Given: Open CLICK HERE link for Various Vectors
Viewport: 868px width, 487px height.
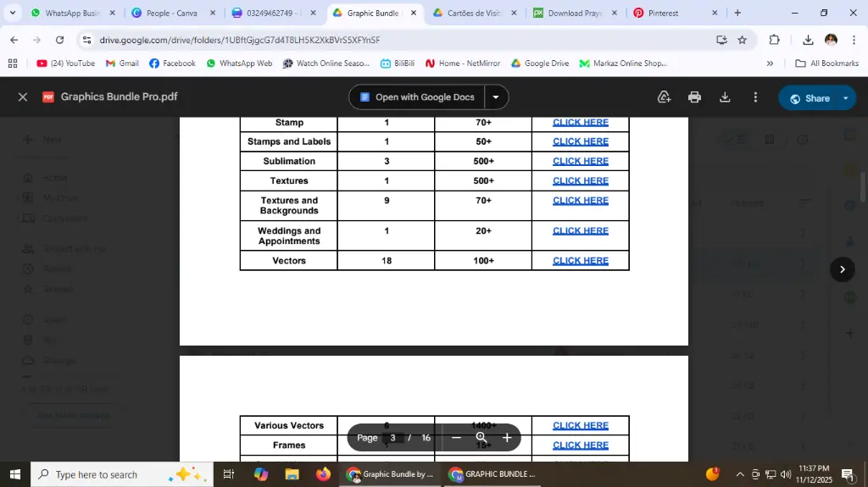Looking at the screenshot, I should [x=580, y=425].
